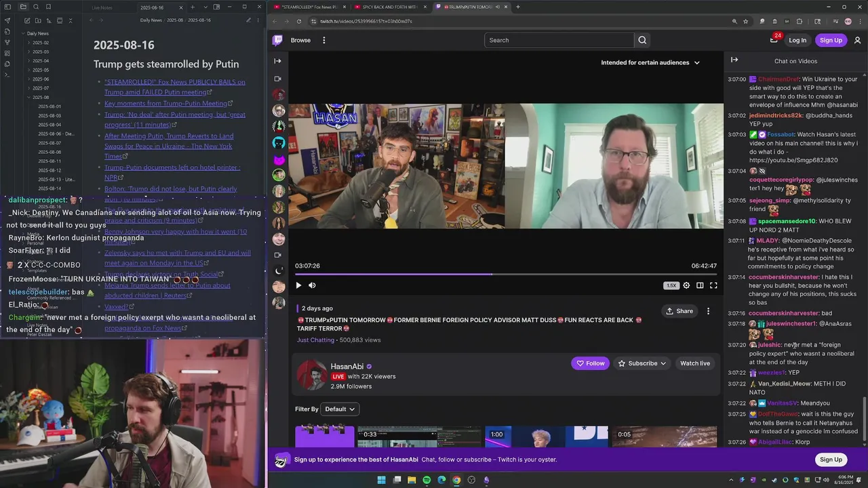Expand 'Intended for certain audiences' notice

[650, 62]
